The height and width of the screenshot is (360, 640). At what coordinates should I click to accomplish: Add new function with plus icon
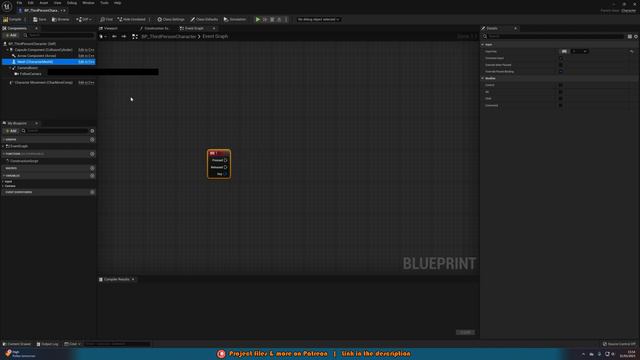pos(92,154)
